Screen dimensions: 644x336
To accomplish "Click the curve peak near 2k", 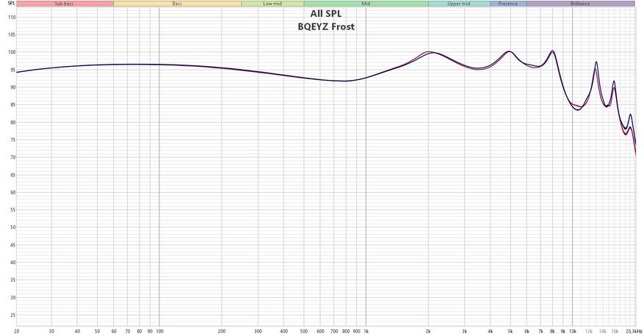I will point(430,52).
